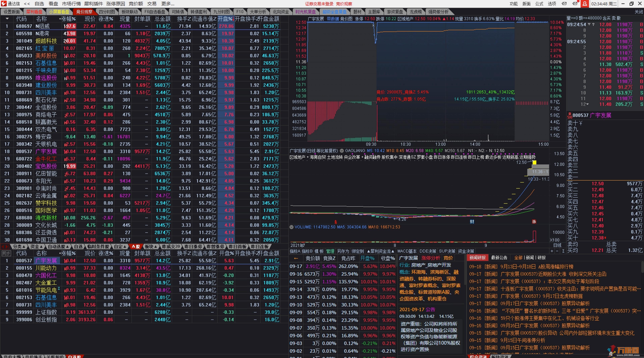The height and width of the screenshot is (358, 644).
Task: Open the ▲犀利资金流▲ indicator dropdown
Action: coord(381,251)
